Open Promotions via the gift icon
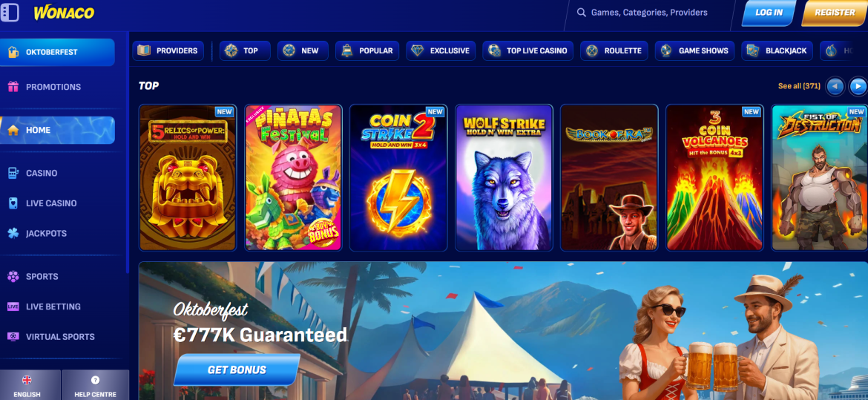 pos(13,86)
